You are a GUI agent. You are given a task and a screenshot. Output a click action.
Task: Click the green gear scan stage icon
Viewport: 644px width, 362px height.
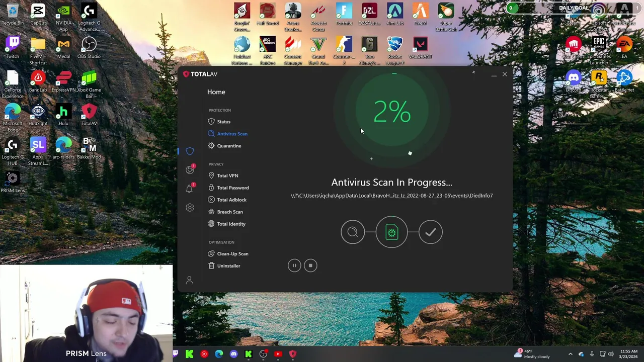pos(391,232)
